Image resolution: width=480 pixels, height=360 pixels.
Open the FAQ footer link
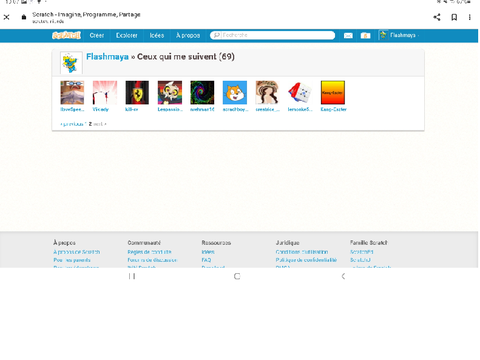point(206,260)
